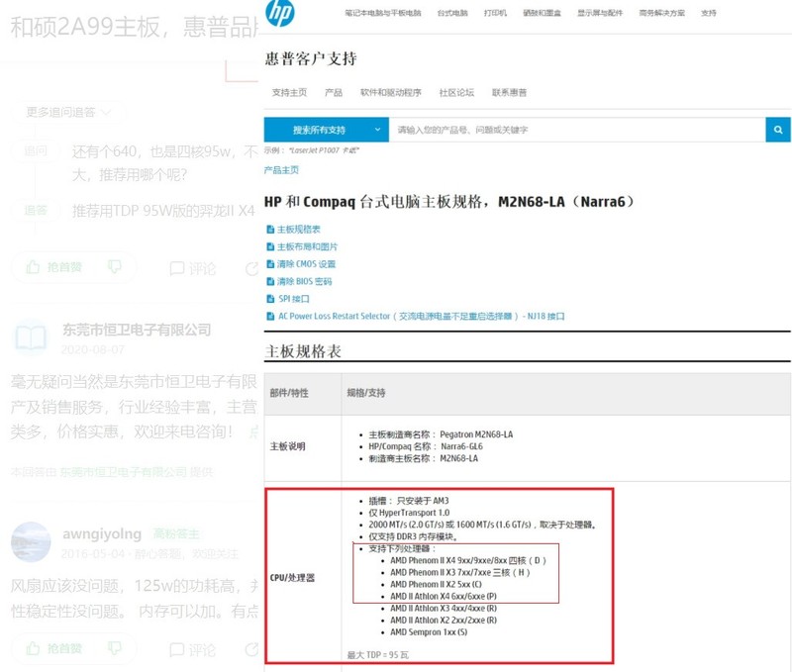Open the 硒鼓和墨盒 menu
Image resolution: width=792 pixels, height=672 pixels.
pyautogui.click(x=542, y=13)
